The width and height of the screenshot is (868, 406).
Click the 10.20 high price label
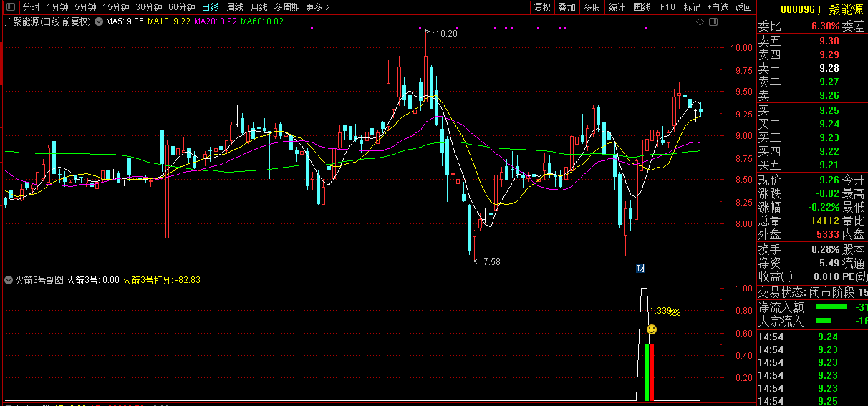(445, 33)
